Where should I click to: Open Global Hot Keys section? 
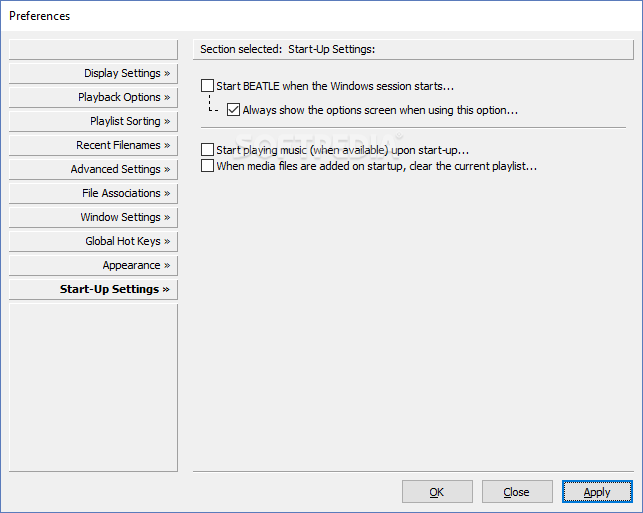point(93,242)
